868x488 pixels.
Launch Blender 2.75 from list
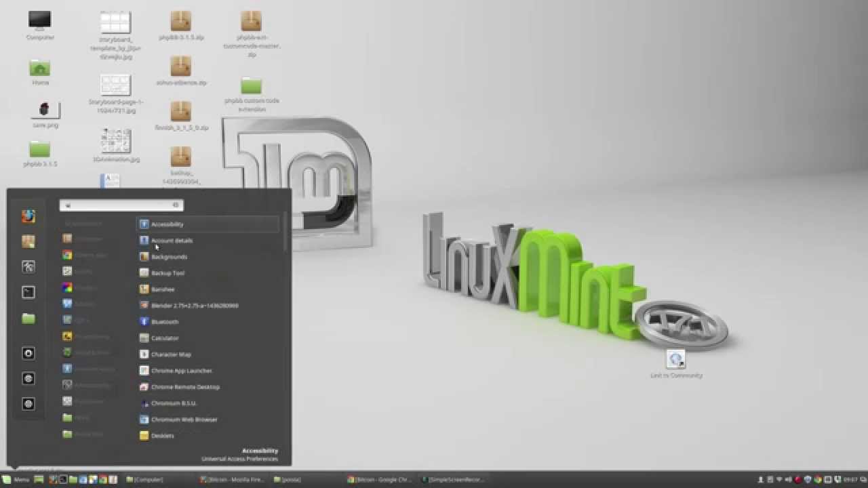click(208, 305)
